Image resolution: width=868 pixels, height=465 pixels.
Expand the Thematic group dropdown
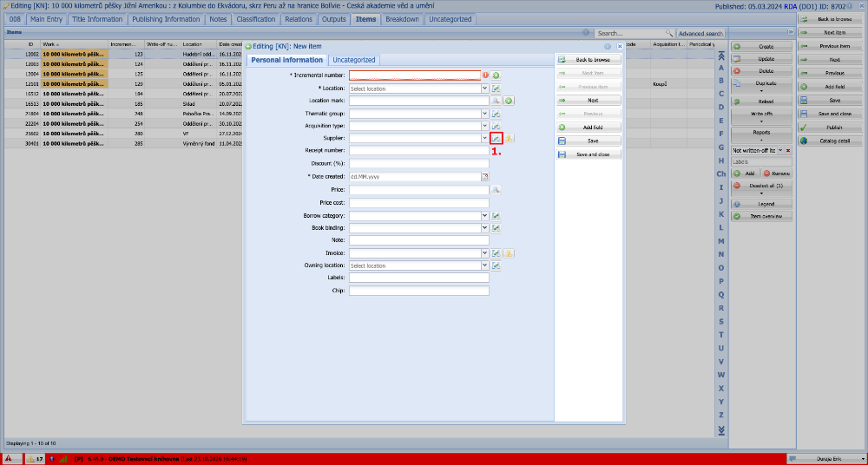coord(485,114)
